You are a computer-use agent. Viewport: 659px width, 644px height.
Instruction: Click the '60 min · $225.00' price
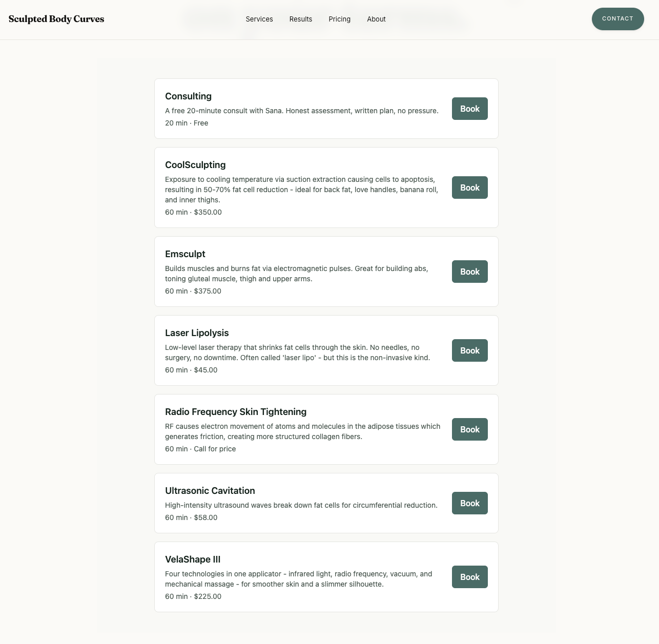(x=193, y=596)
